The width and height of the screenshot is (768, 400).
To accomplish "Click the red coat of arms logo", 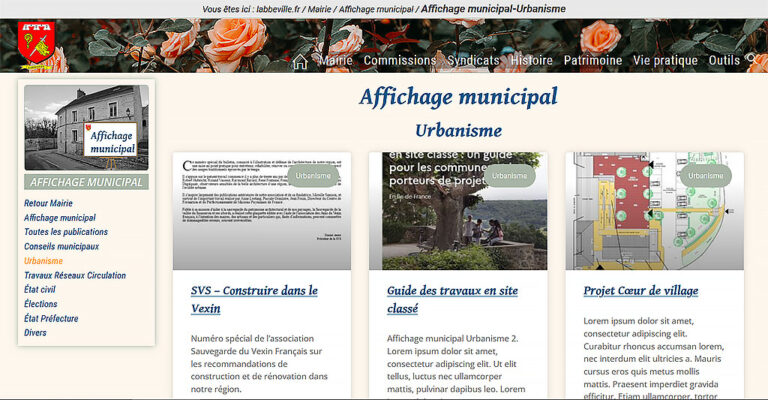I will tap(35, 46).
